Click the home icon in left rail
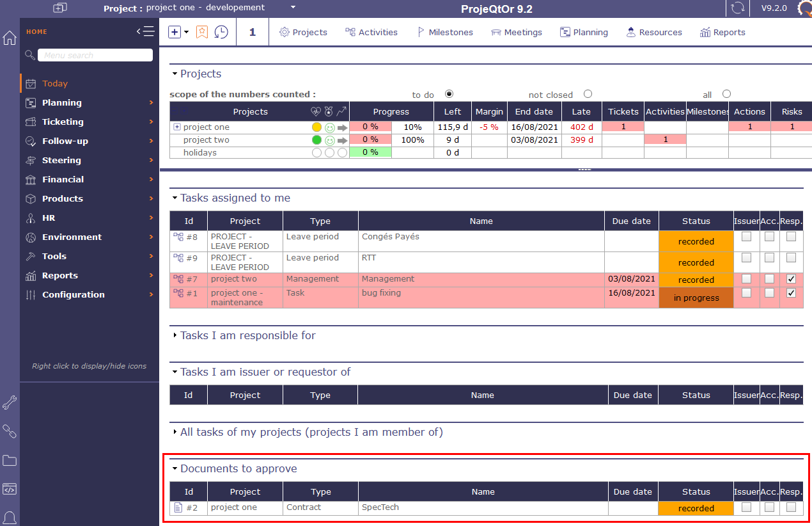 [x=10, y=38]
